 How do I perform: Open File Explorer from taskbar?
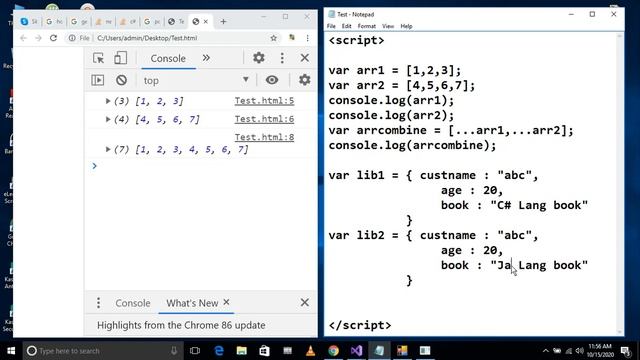242,351
